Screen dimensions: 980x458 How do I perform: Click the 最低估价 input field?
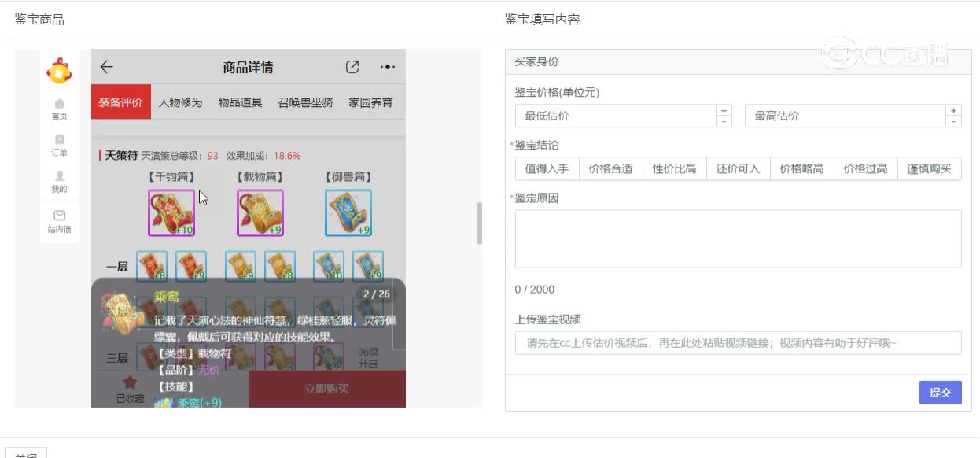[x=616, y=116]
